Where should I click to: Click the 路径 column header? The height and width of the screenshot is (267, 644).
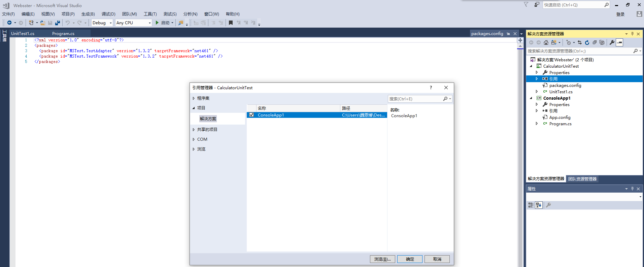364,108
